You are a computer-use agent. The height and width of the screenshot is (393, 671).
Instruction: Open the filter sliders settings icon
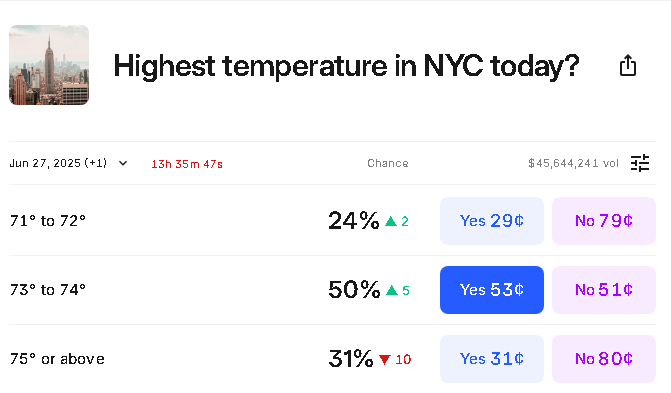pos(640,163)
